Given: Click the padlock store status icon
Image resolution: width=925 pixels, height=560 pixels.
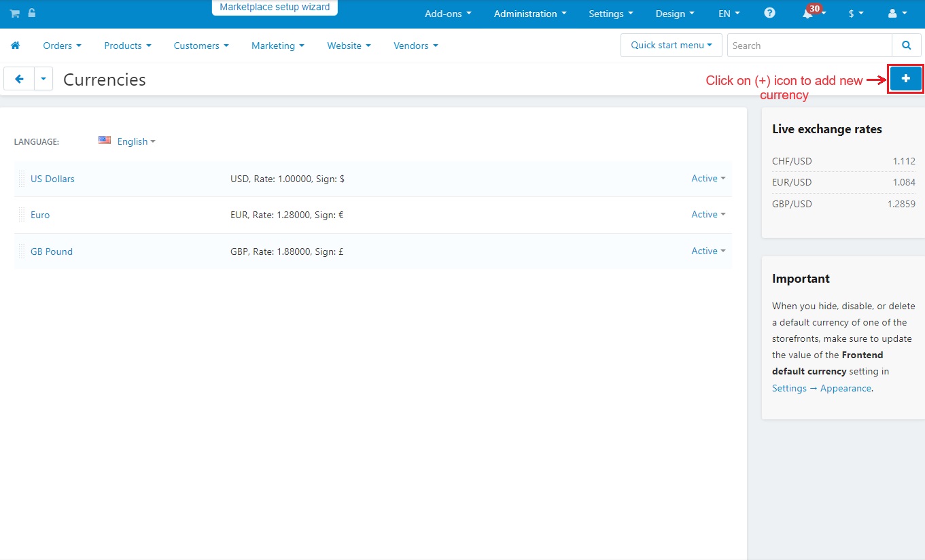Looking at the screenshot, I should [32, 13].
